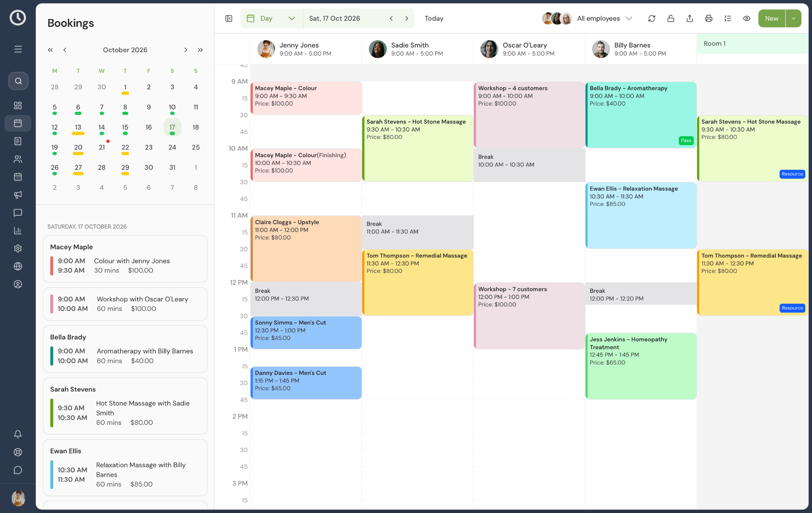This screenshot has height=513, width=812.
Task: Go to next day arrow
Action: tap(407, 18)
